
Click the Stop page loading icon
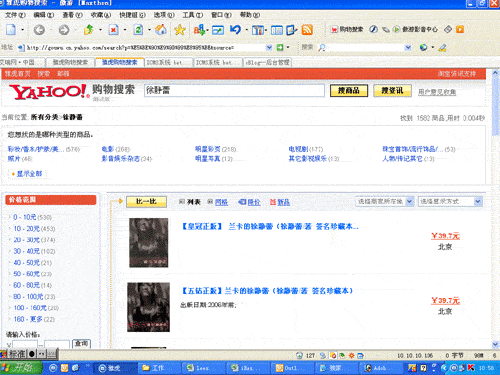click(x=113, y=30)
